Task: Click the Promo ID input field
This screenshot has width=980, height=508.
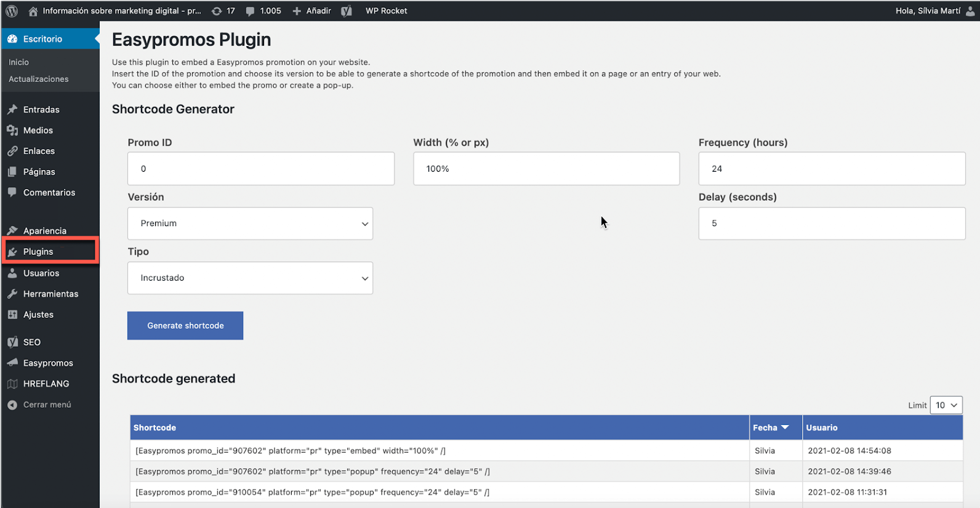Action: click(x=261, y=169)
